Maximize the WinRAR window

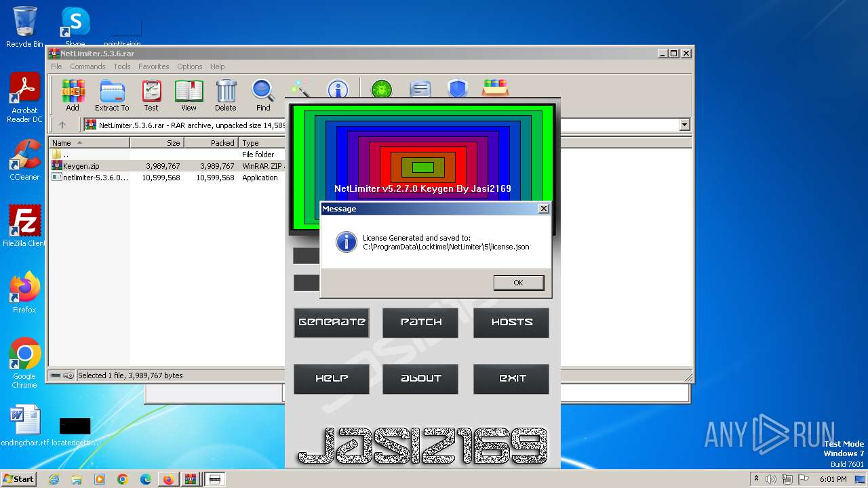pos(673,53)
